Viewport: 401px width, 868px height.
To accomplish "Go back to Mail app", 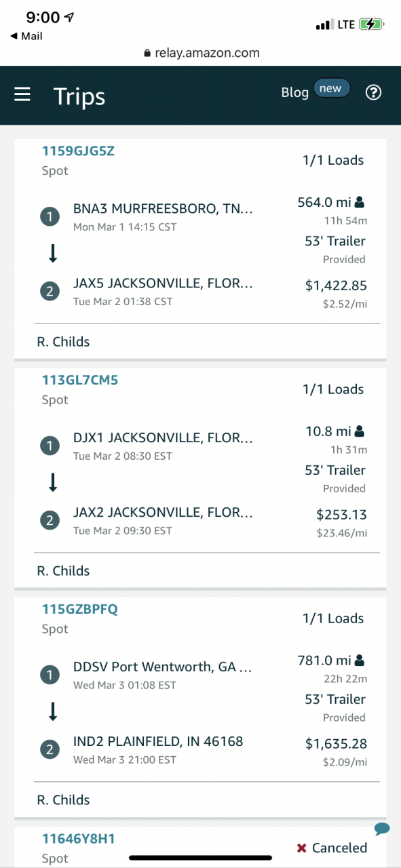I will pyautogui.click(x=26, y=36).
